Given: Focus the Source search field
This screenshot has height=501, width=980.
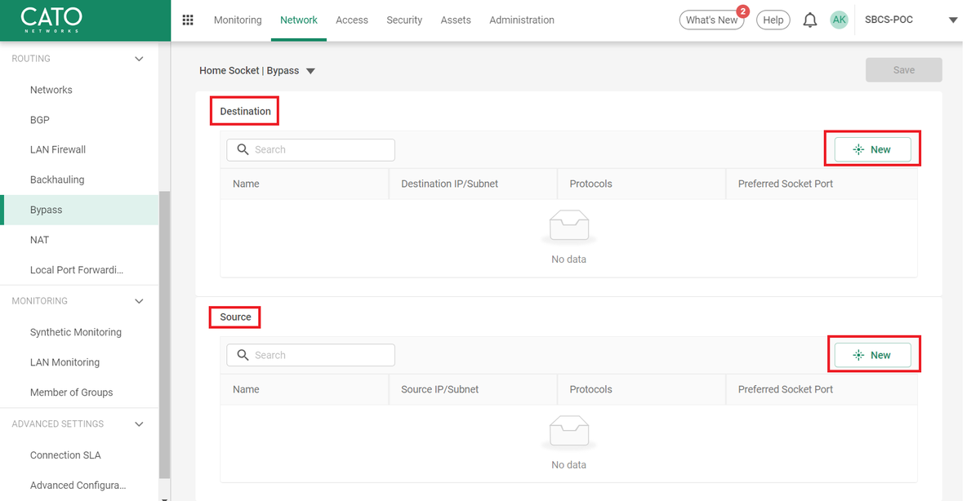Looking at the screenshot, I should (x=311, y=355).
